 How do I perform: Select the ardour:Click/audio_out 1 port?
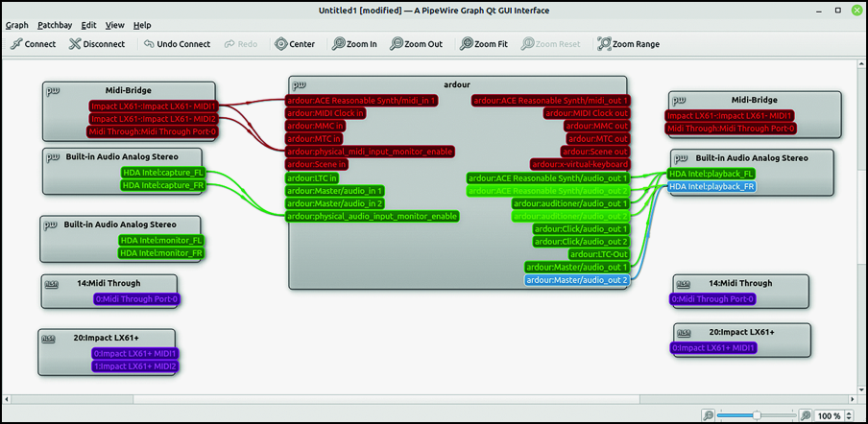tap(582, 229)
